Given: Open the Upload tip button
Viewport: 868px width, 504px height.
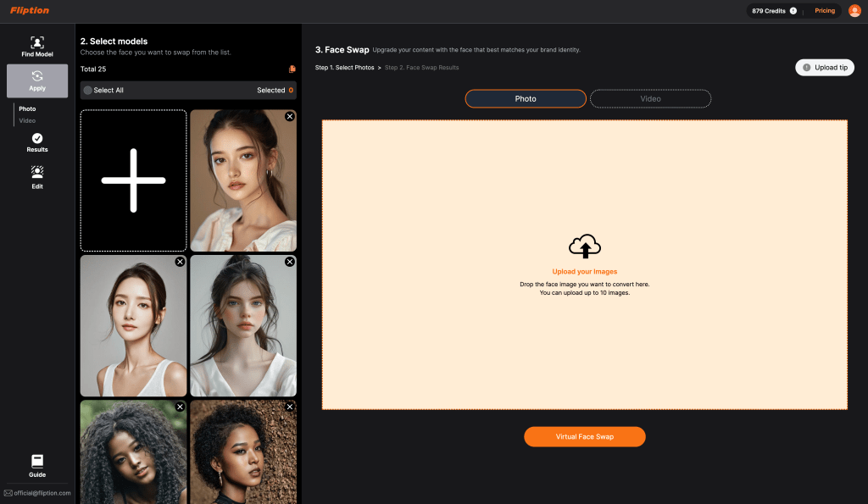Looking at the screenshot, I should (x=825, y=68).
